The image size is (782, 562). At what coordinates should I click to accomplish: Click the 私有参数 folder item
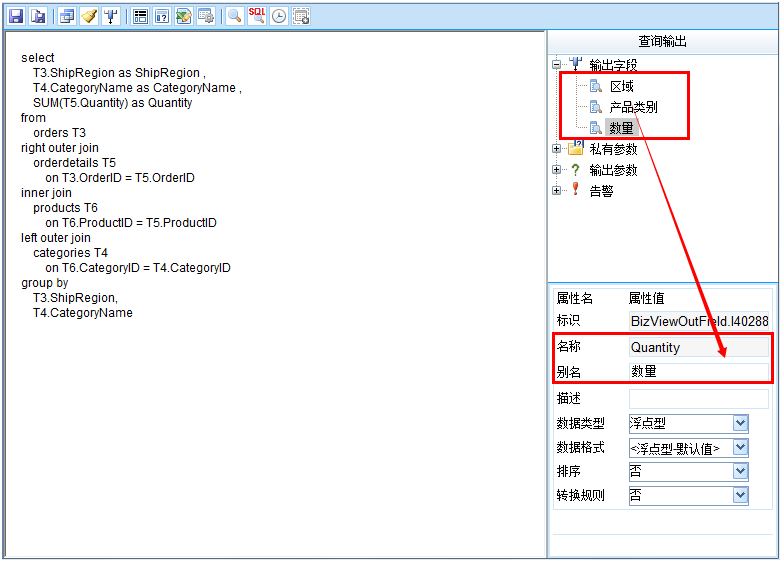[x=613, y=149]
